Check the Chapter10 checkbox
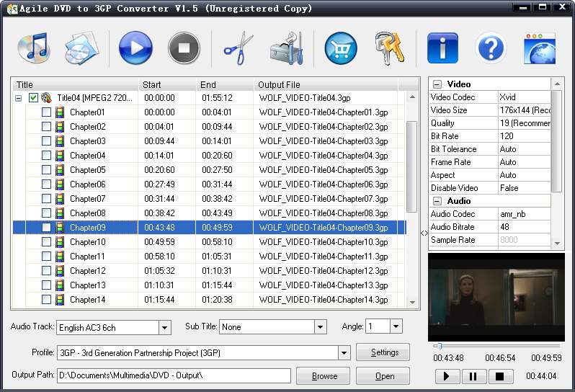575x392 pixels. click(46, 241)
